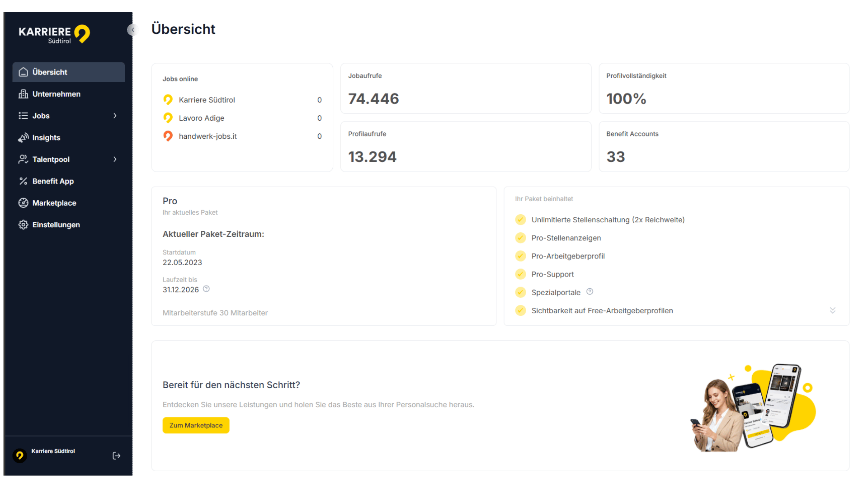
Task: Click the Jobs list icon
Action: (24, 116)
